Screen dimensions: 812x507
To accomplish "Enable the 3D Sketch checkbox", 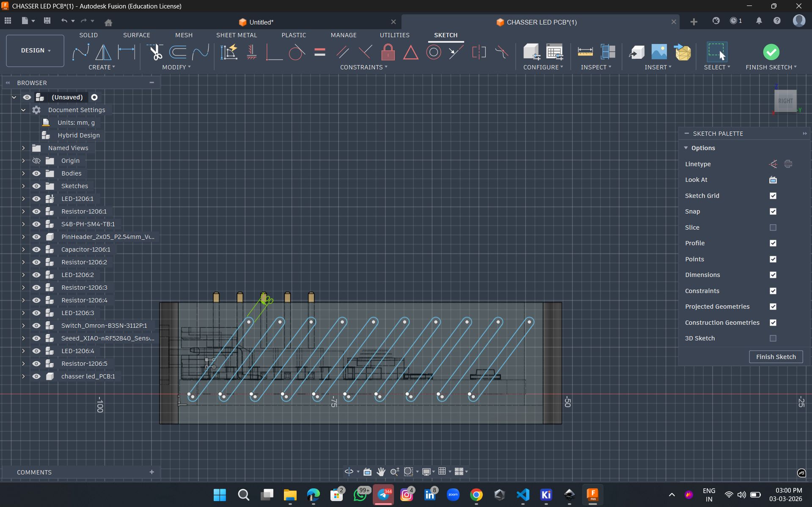I will tap(773, 338).
